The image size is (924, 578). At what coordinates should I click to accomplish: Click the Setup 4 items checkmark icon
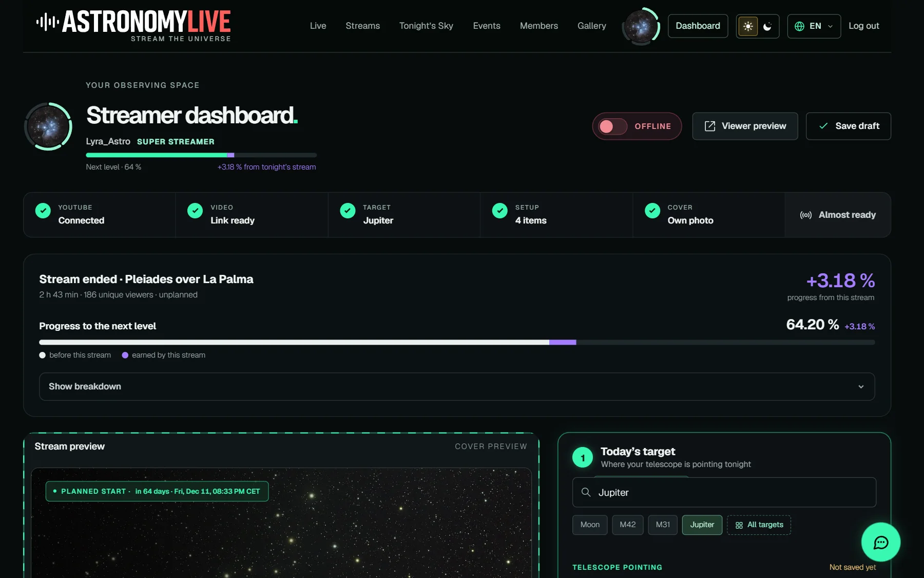coord(500,211)
